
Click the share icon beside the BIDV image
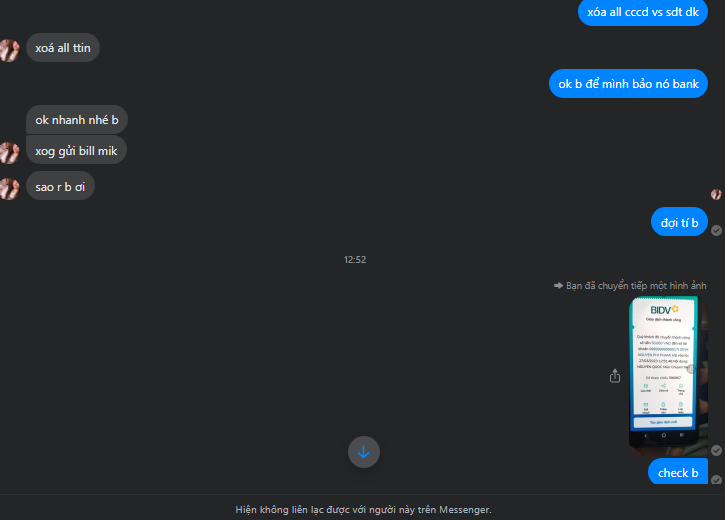[614, 376]
